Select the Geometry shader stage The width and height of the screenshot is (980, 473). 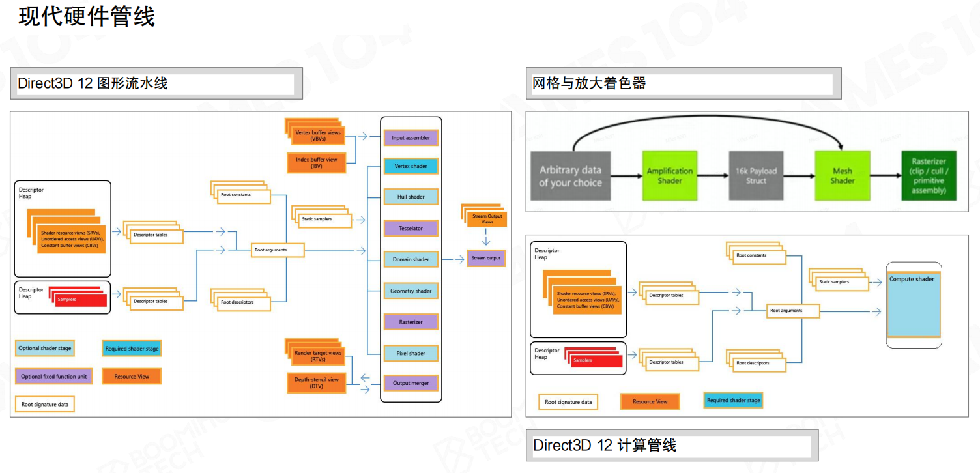(411, 291)
